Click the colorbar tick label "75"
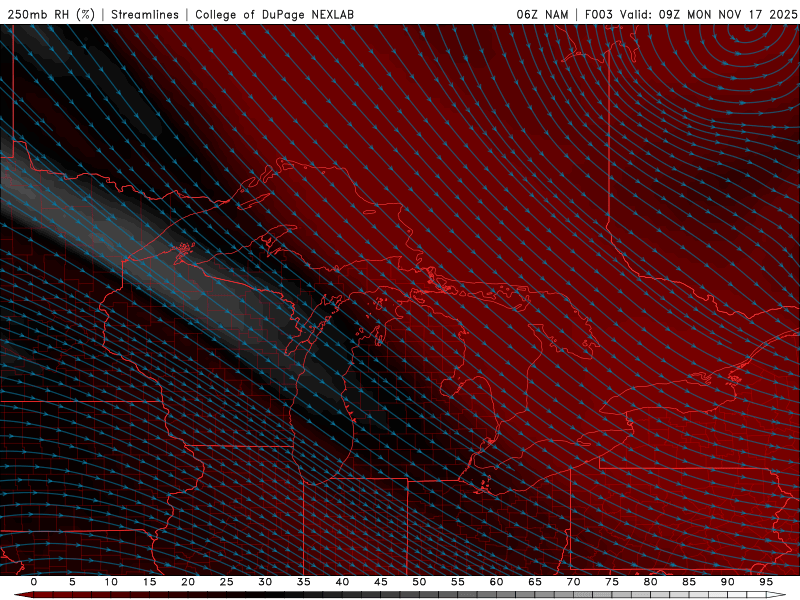Image resolution: width=800 pixels, height=600 pixels. 612,582
